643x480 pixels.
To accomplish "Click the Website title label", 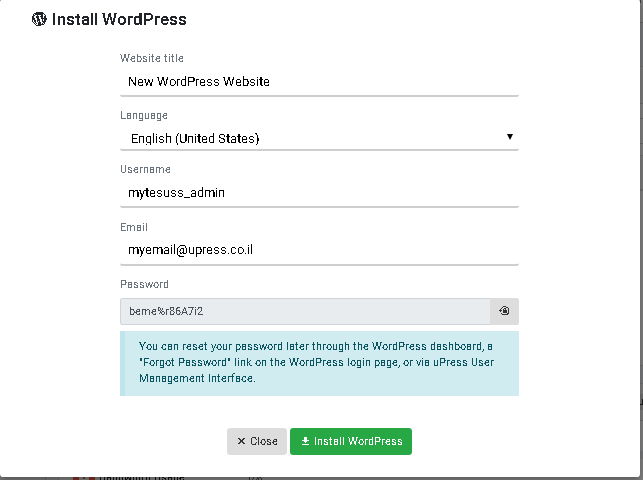I will pos(152,58).
